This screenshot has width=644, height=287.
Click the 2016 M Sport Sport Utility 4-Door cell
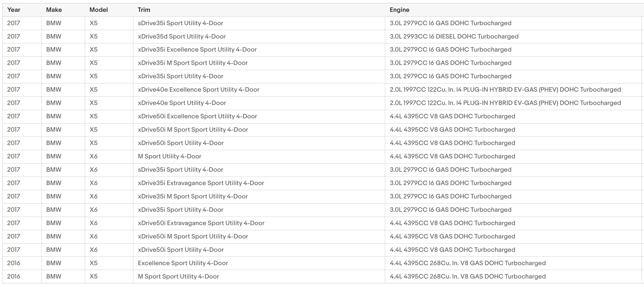pos(259,277)
